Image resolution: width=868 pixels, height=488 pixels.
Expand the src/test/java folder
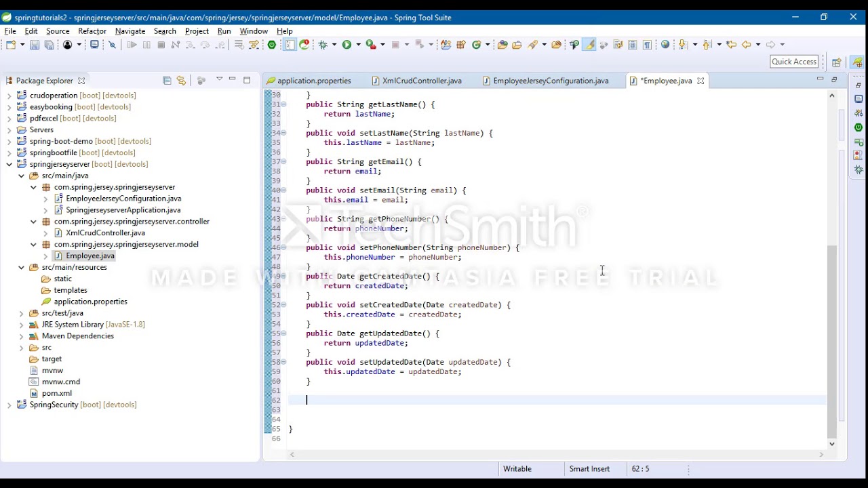(x=21, y=313)
